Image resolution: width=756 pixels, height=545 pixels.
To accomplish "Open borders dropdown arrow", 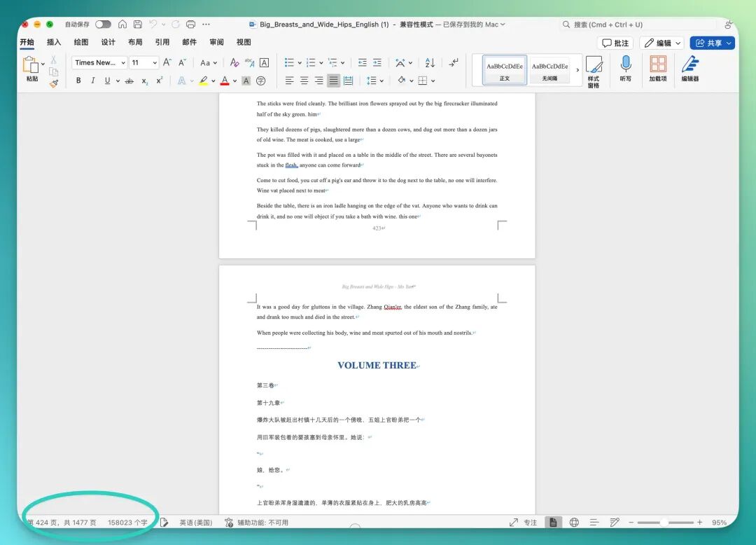I will tap(433, 81).
